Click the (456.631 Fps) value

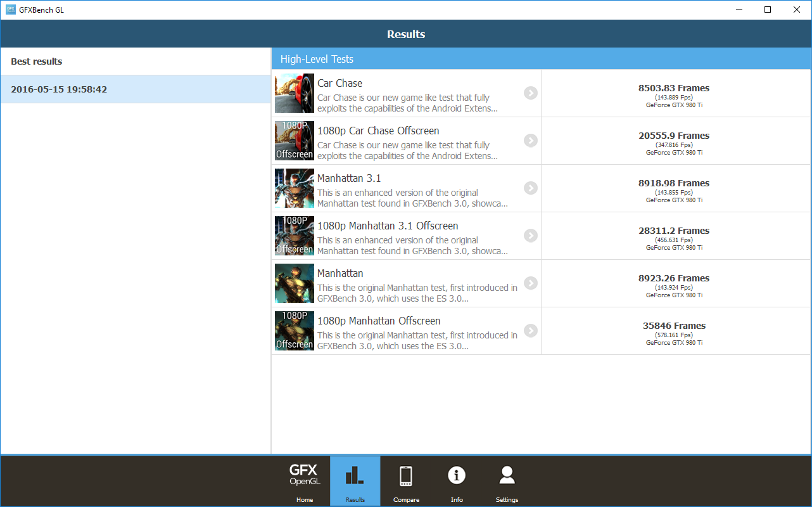(x=674, y=240)
